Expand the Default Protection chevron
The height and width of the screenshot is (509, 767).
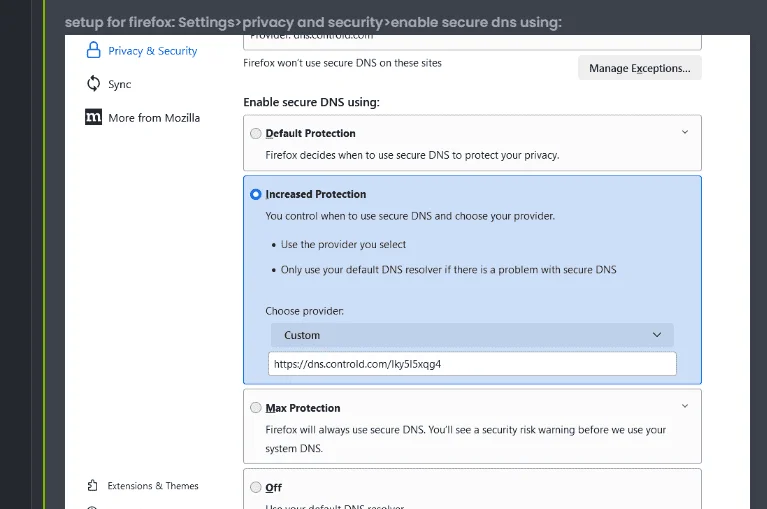pyautogui.click(x=685, y=132)
